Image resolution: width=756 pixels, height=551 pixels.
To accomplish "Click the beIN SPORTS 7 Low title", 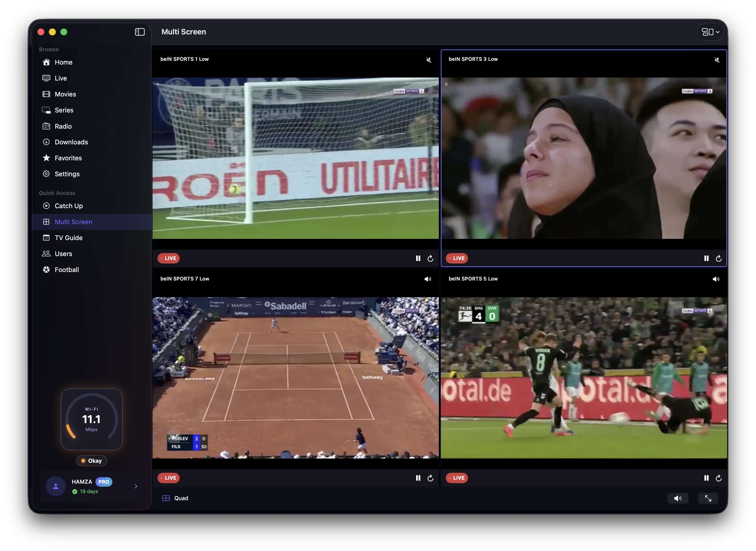I will [185, 278].
